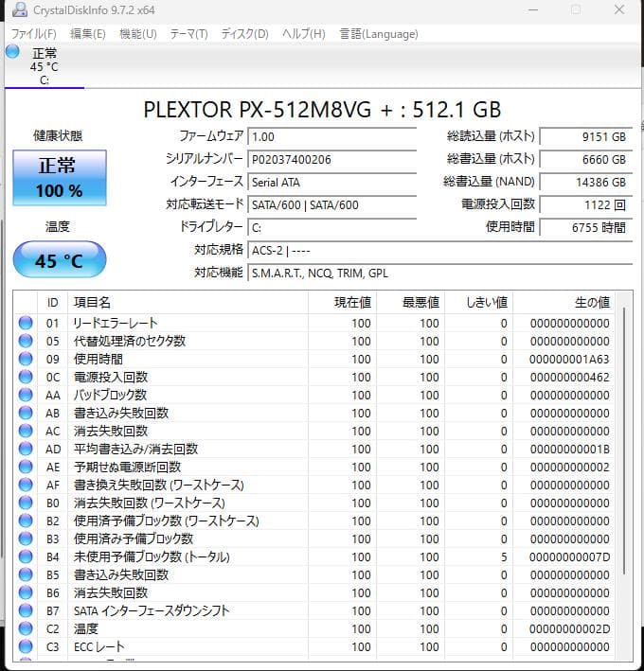Click status icon of row 09 使用時間
Viewport: 644px width, 671px height.
(x=26, y=359)
